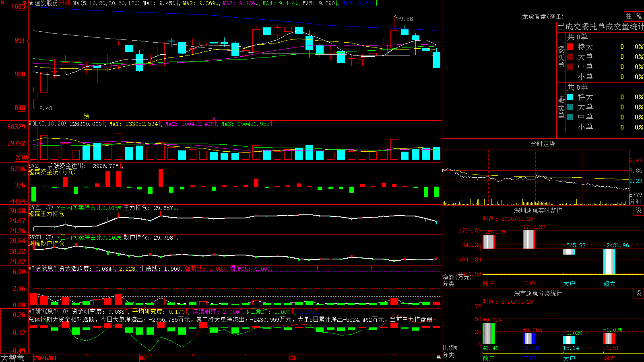
Task: Click the MA(5,10,20,30,60,120) parameter label
Action: (x=107, y=3)
